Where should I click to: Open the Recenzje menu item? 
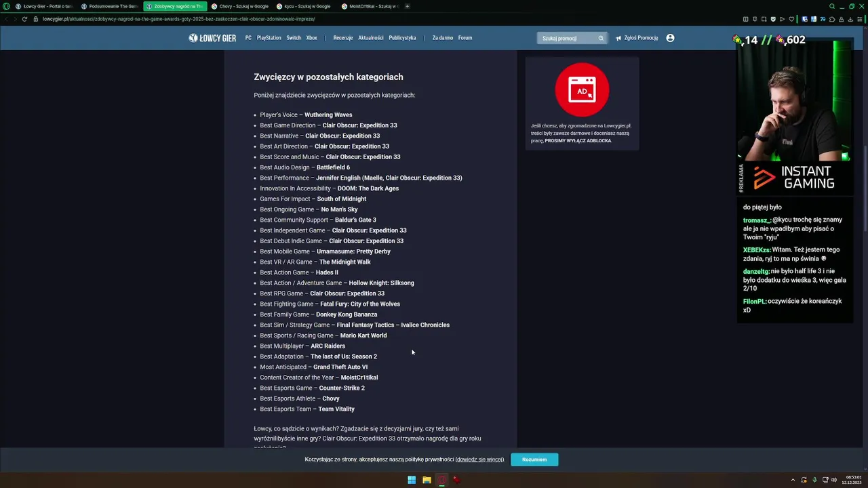pos(343,38)
